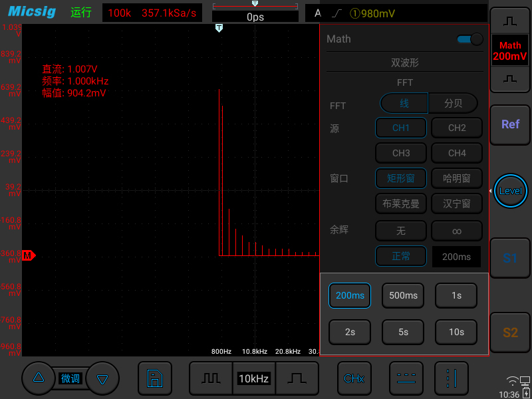Open the S2 button
Viewport: 532px width, 399px height.
(510, 332)
